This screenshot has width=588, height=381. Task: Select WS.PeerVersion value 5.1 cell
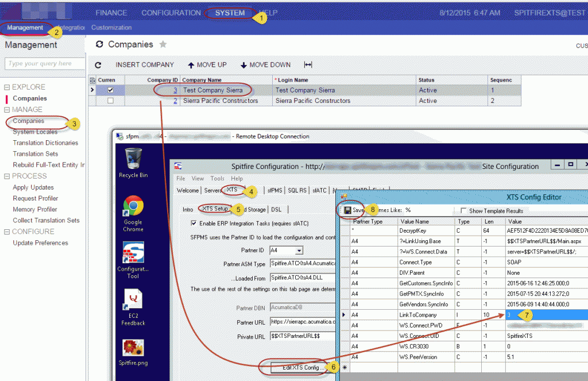pyautogui.click(x=547, y=357)
